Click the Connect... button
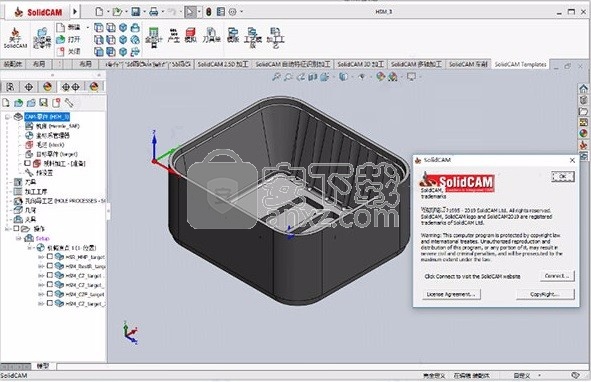The width and height of the screenshot is (591, 382). (x=557, y=276)
